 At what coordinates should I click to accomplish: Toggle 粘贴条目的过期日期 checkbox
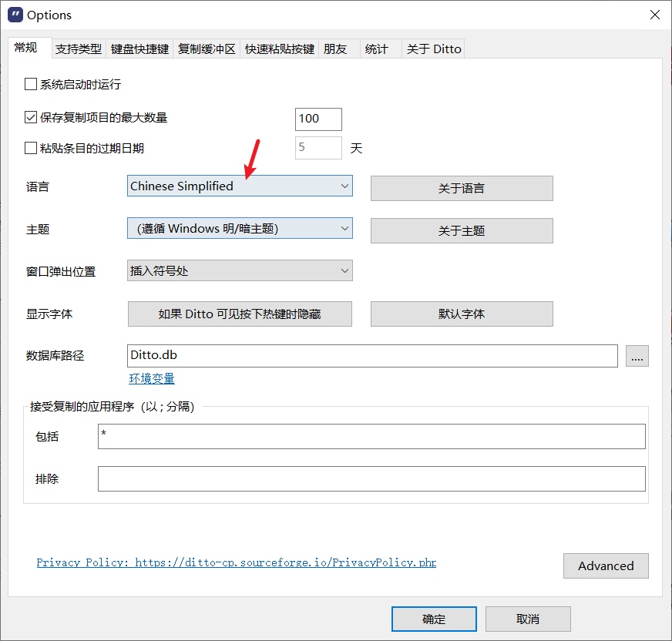point(32,148)
